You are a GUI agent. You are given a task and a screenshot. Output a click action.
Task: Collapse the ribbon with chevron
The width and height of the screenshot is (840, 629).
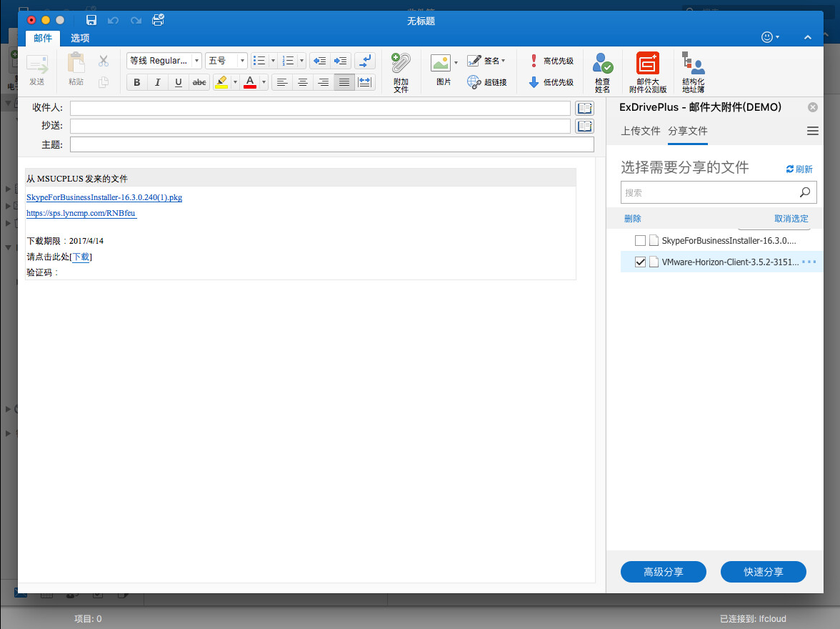tap(808, 37)
